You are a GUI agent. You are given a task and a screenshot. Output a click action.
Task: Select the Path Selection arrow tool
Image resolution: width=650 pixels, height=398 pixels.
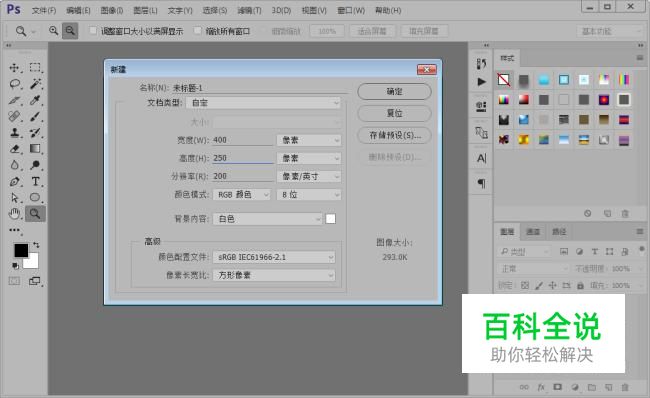click(x=15, y=198)
